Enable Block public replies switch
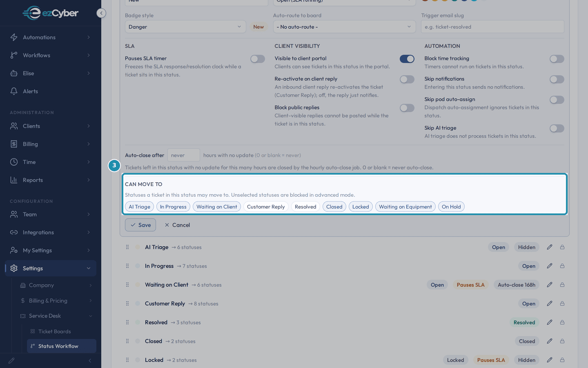The image size is (588, 368). coord(407,108)
